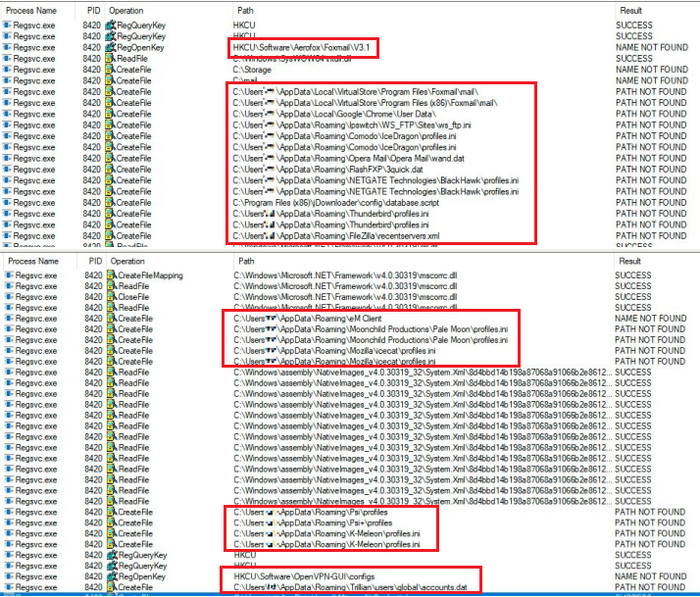Click NAME NOT FOUND result on eM Client row
700x597 pixels.
coord(650,319)
